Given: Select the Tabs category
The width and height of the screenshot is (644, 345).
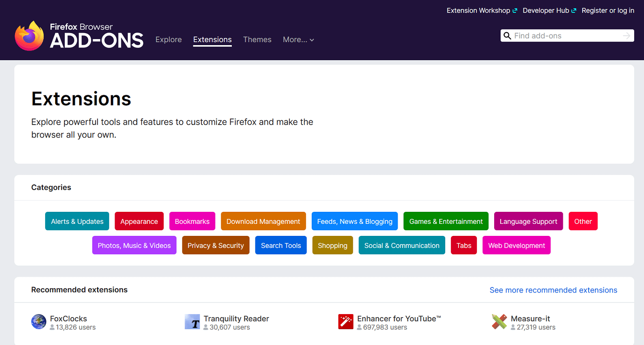Looking at the screenshot, I should (x=464, y=245).
